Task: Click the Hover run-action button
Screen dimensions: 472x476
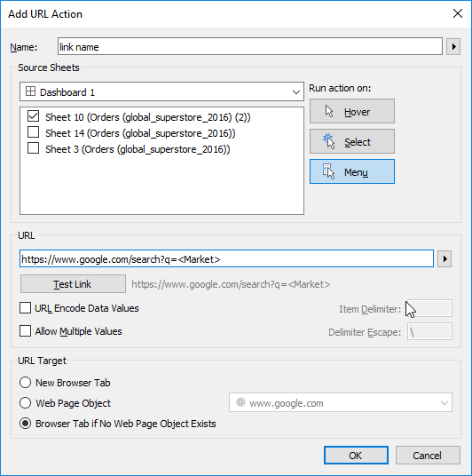Action: point(352,111)
